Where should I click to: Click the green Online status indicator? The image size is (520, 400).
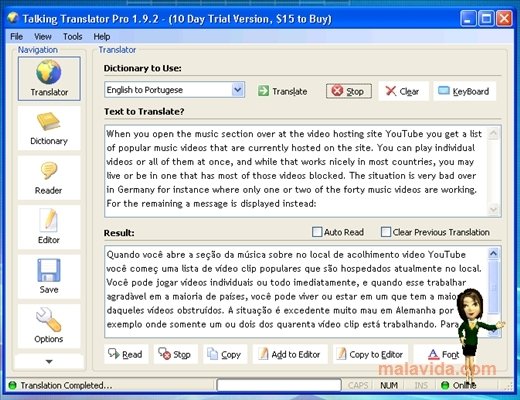(x=445, y=386)
